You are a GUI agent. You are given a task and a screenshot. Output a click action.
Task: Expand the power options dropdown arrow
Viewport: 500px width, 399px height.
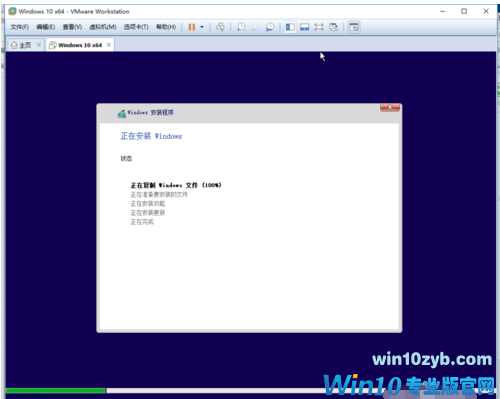202,27
